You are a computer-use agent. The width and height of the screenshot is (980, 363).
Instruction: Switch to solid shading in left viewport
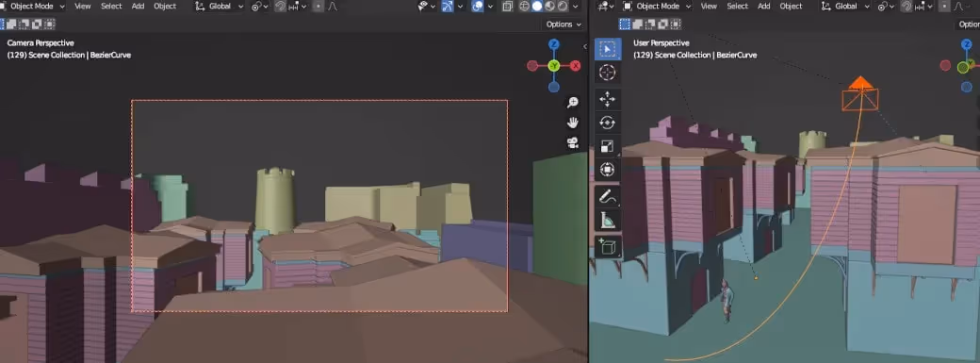[x=537, y=7]
